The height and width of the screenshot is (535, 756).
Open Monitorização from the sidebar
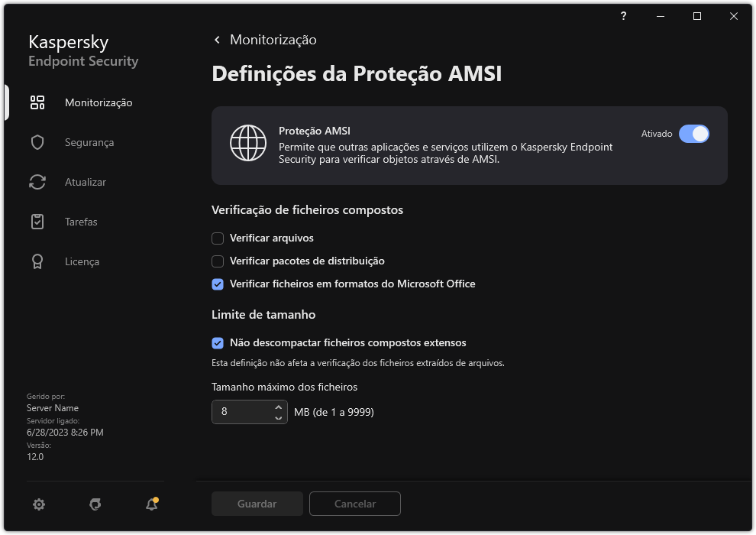coord(98,102)
